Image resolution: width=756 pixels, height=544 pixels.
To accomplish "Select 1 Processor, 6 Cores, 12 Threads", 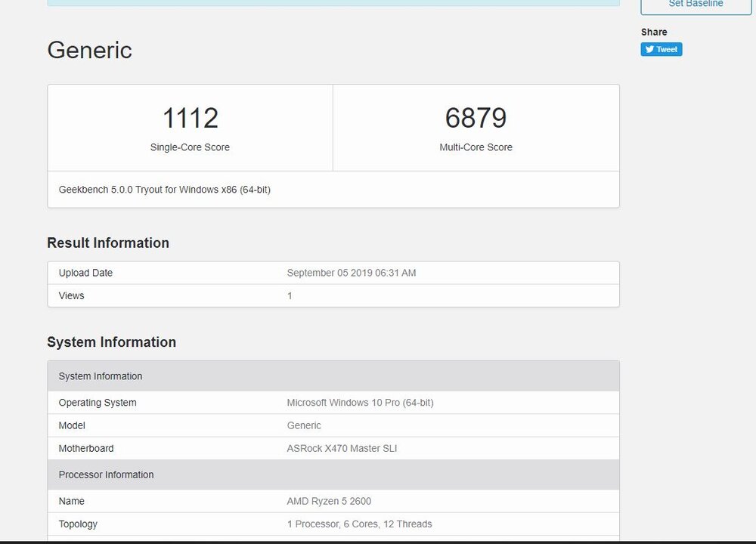I will tap(359, 524).
